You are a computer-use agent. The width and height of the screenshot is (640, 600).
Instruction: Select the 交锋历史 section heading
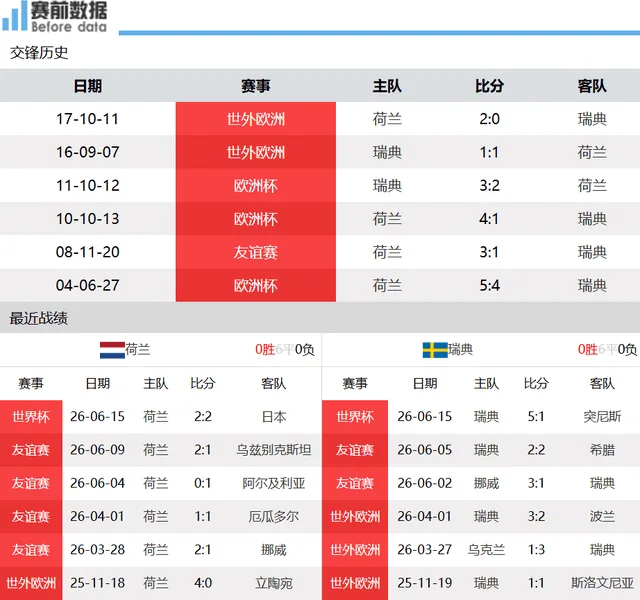(39, 53)
